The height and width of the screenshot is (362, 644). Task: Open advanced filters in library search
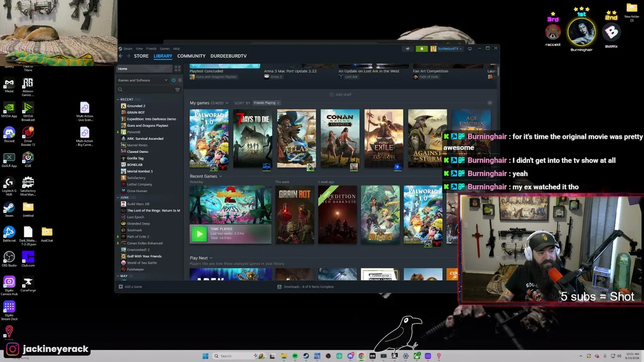click(177, 89)
